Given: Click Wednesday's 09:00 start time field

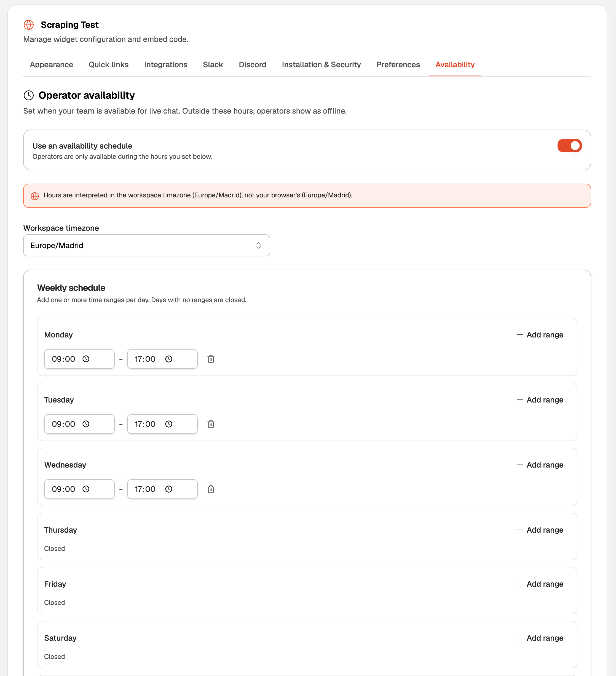Looking at the screenshot, I should point(79,489).
